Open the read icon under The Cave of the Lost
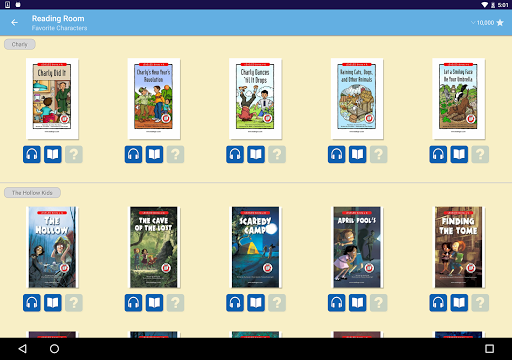The width and height of the screenshot is (512, 360). tap(154, 303)
